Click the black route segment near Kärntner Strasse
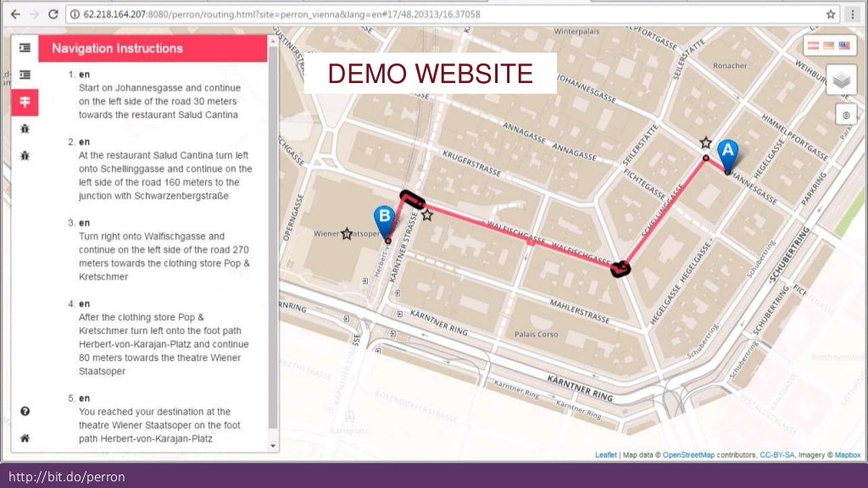This screenshot has height=488, width=868. 413,199
